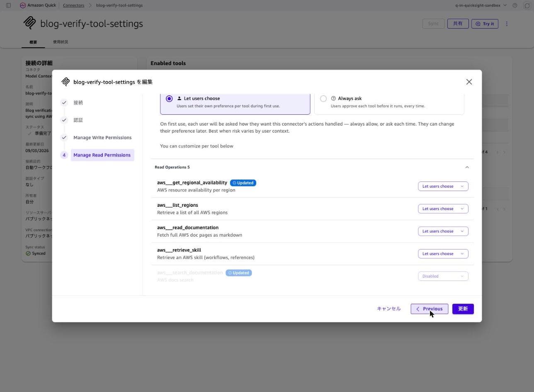Select Manage Read Permissions step

tap(102, 155)
